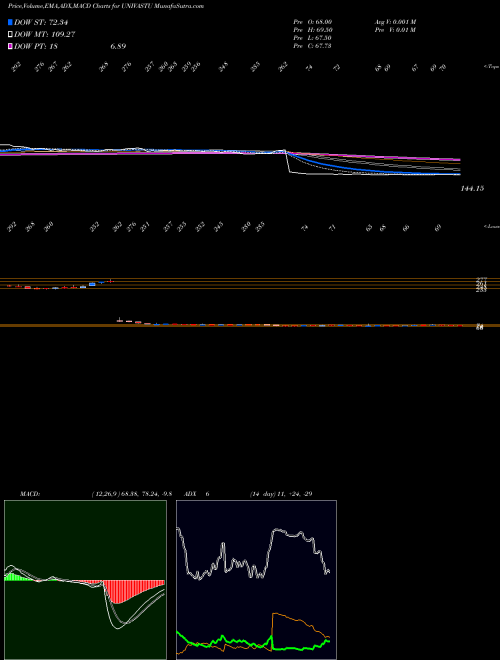
Task: Click the MACD (12,26,9) values text
Action: pos(132,494)
